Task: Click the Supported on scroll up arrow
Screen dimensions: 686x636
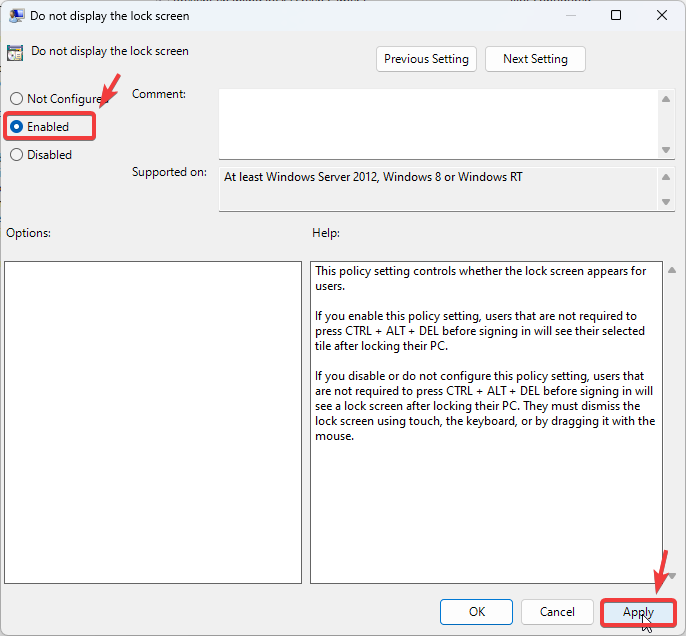Action: tap(666, 177)
